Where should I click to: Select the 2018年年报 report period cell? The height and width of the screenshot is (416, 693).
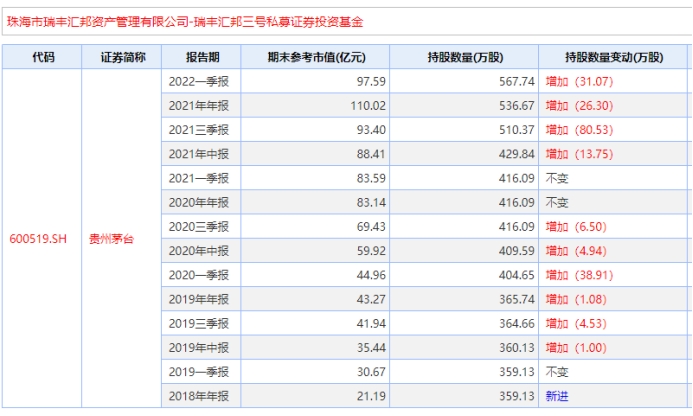click(x=200, y=396)
